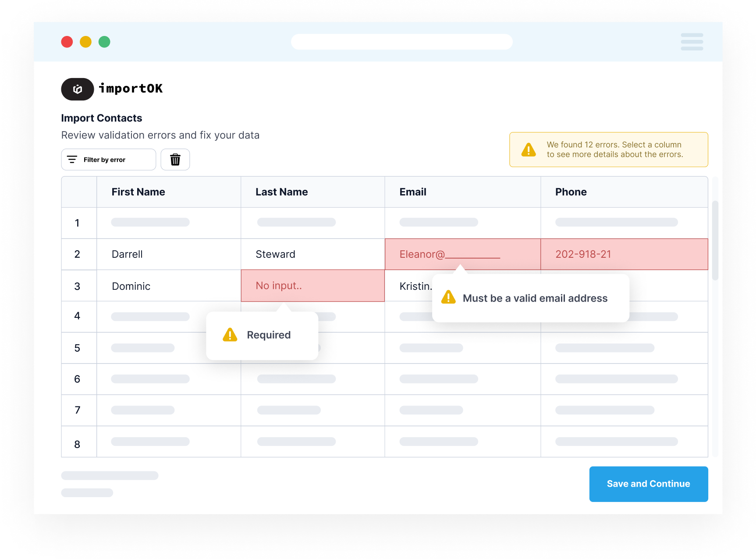
Task: Select the Last Name column header
Action: [313, 192]
